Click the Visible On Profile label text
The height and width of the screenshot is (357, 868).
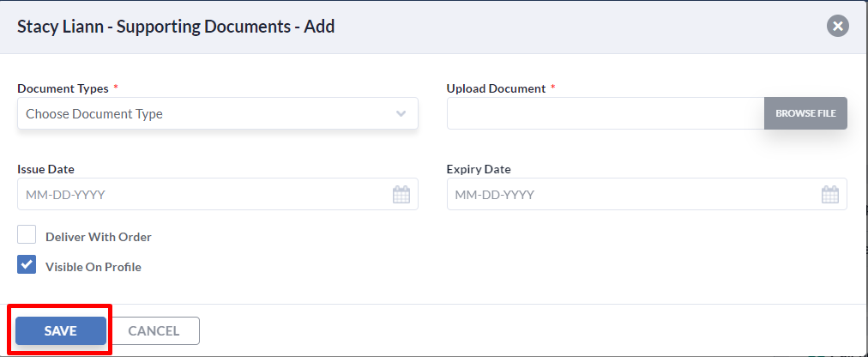pyautogui.click(x=93, y=267)
